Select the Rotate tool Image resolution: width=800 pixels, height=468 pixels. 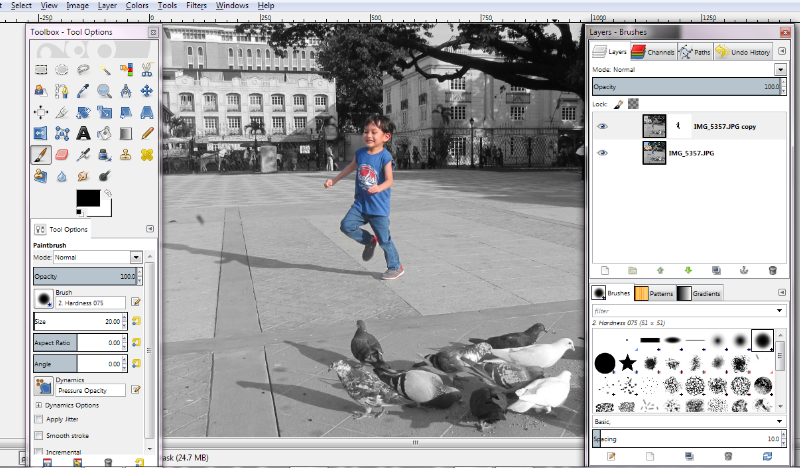click(x=83, y=112)
